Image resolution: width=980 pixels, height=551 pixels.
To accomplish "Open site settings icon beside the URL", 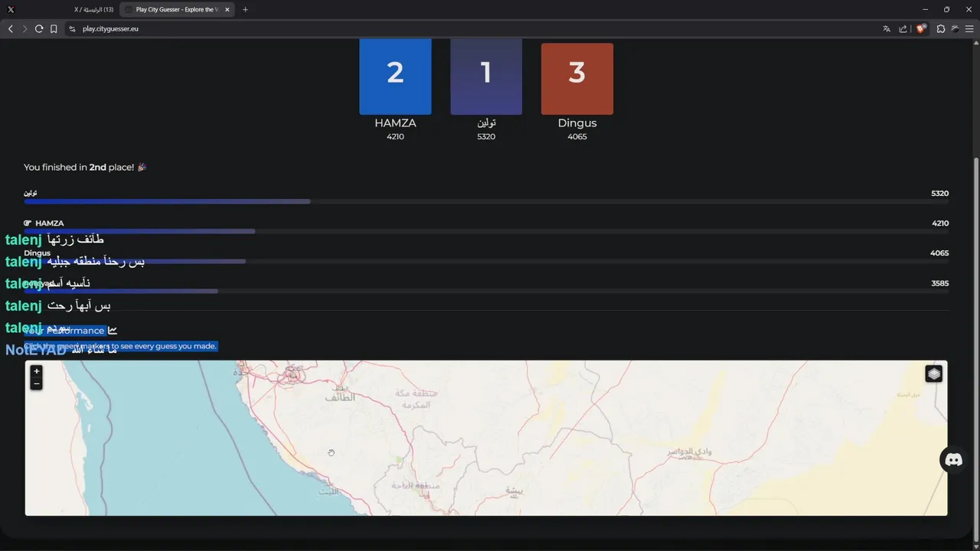I will coord(72,29).
